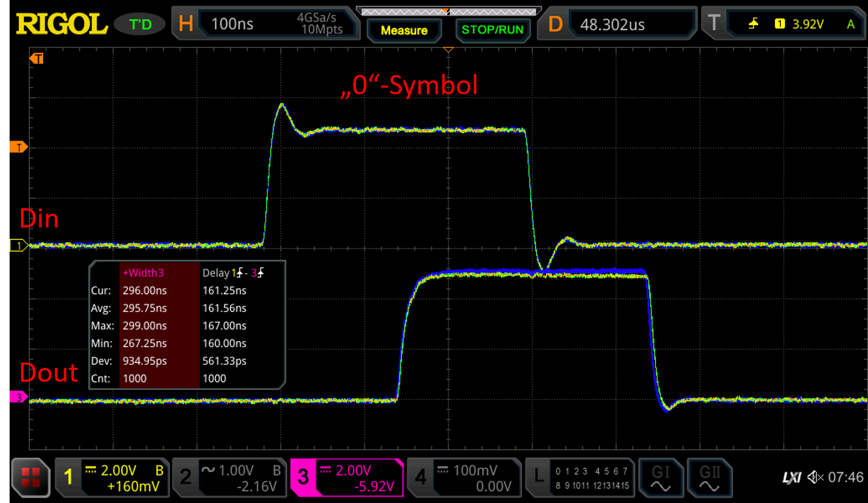Click the channel 3 ground reference marker

tap(18, 397)
